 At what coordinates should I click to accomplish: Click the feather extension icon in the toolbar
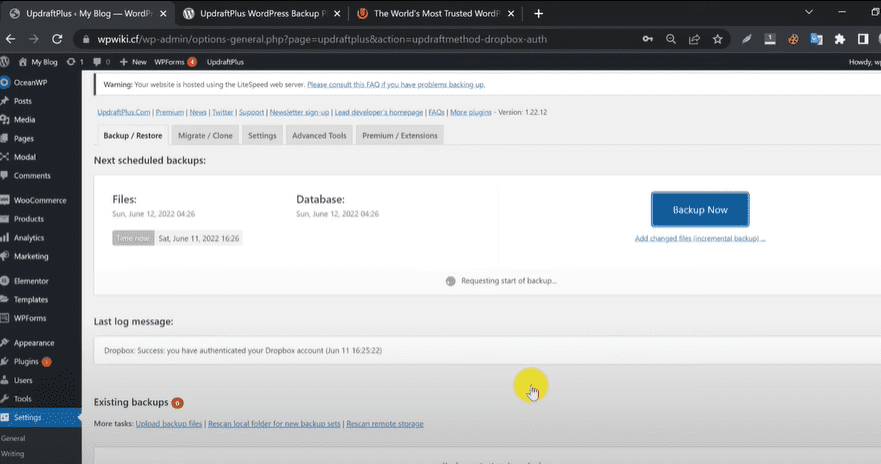coord(746,39)
